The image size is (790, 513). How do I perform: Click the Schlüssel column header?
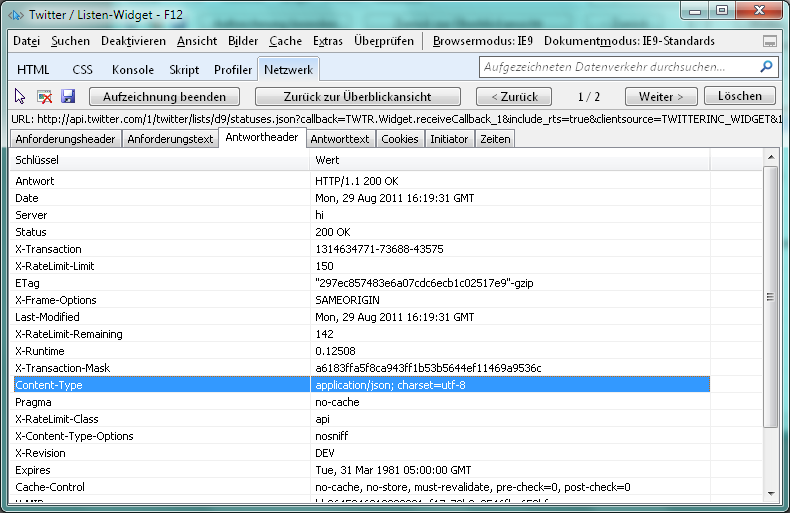pyautogui.click(x=159, y=160)
